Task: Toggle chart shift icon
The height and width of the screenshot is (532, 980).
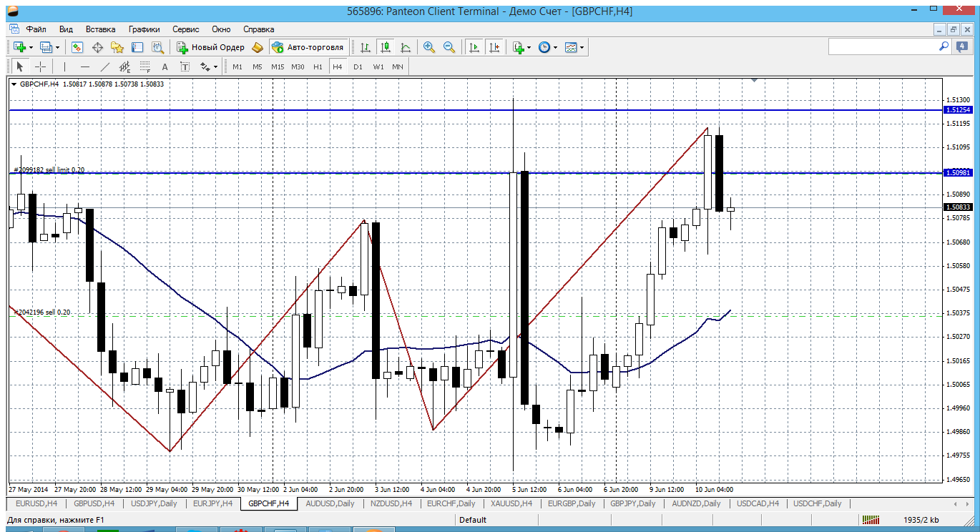Action: coord(494,47)
